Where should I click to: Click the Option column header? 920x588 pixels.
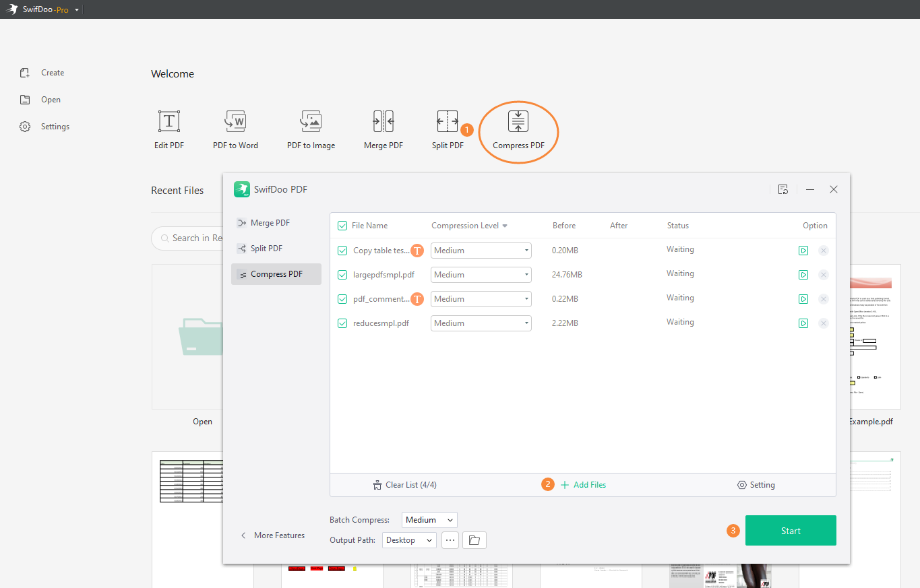815,226
